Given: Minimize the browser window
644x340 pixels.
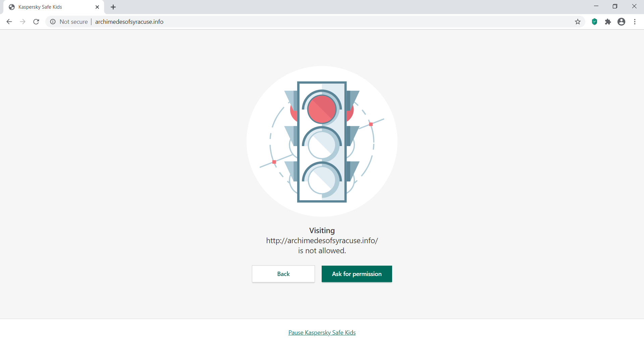Looking at the screenshot, I should point(596,6).
